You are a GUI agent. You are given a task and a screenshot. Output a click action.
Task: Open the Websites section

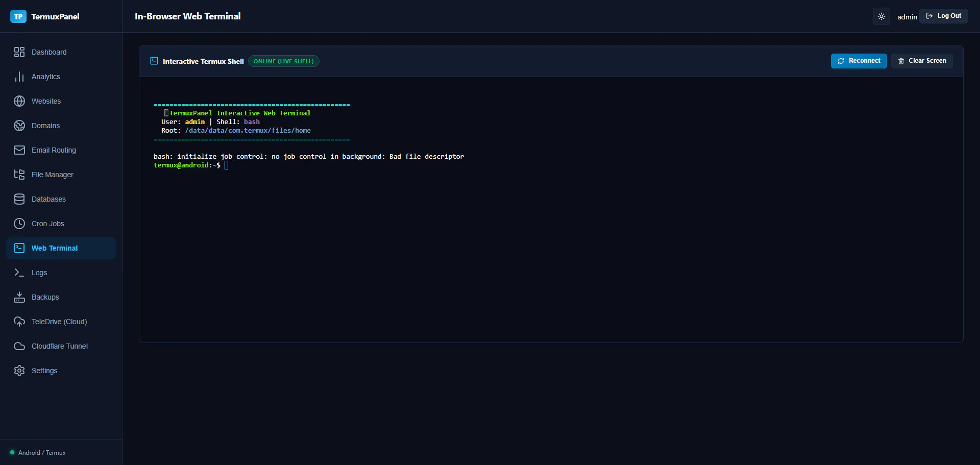click(46, 101)
